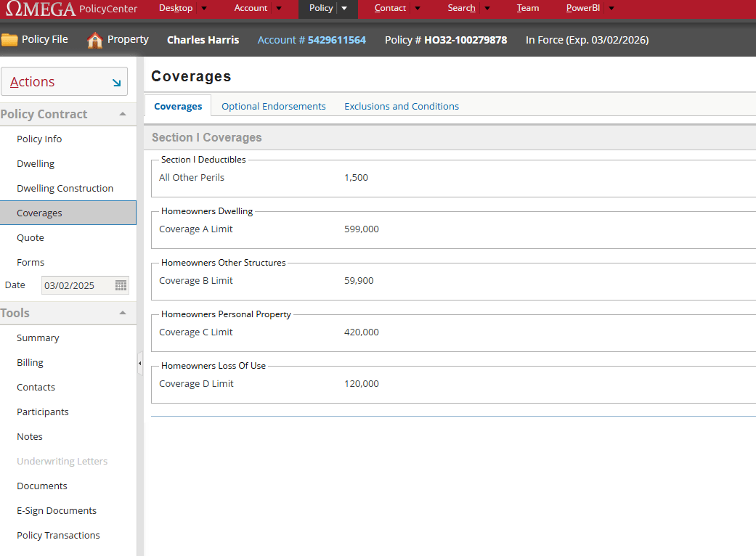Collapse the Policy Contract section
This screenshot has width=756, height=556.
click(x=123, y=114)
